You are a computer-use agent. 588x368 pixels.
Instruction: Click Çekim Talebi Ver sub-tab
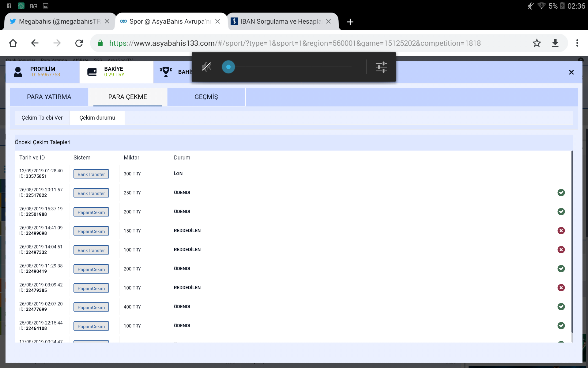42,118
